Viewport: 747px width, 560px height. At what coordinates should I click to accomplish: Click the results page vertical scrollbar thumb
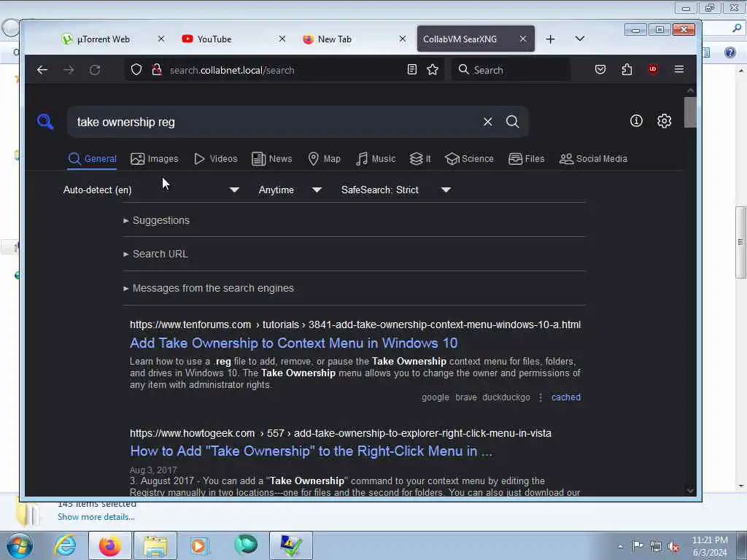pos(690,112)
